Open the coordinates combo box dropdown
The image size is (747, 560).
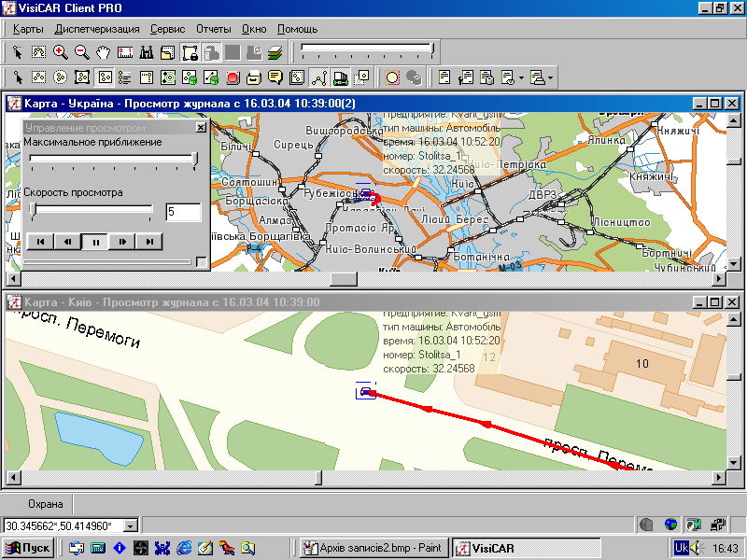pos(130,525)
